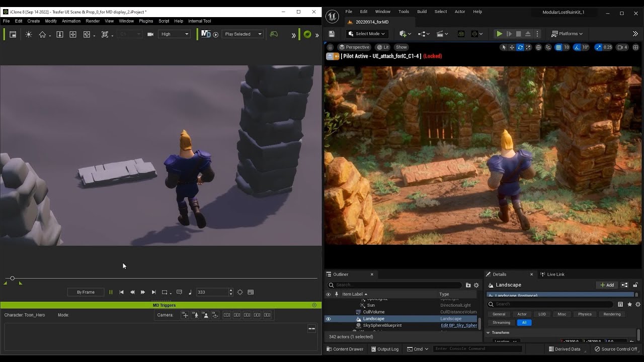Click Add component button in Details
The image size is (644, 362).
[x=607, y=285]
